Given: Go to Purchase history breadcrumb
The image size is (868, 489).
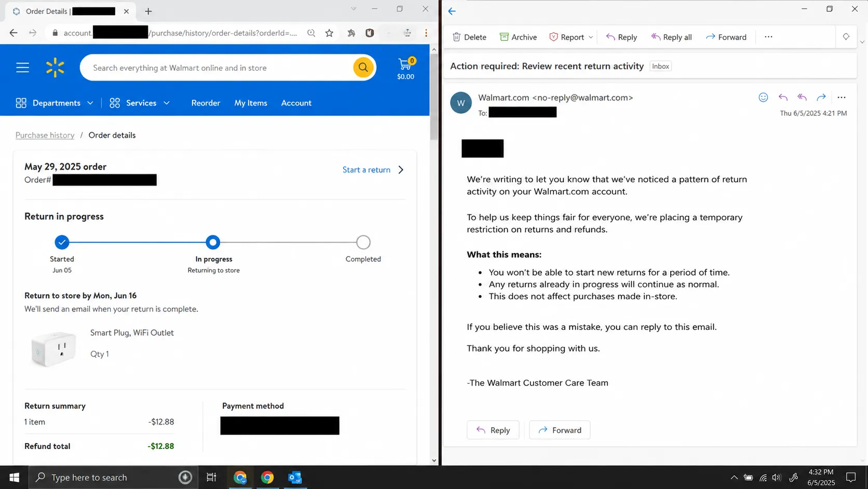Looking at the screenshot, I should [x=45, y=135].
